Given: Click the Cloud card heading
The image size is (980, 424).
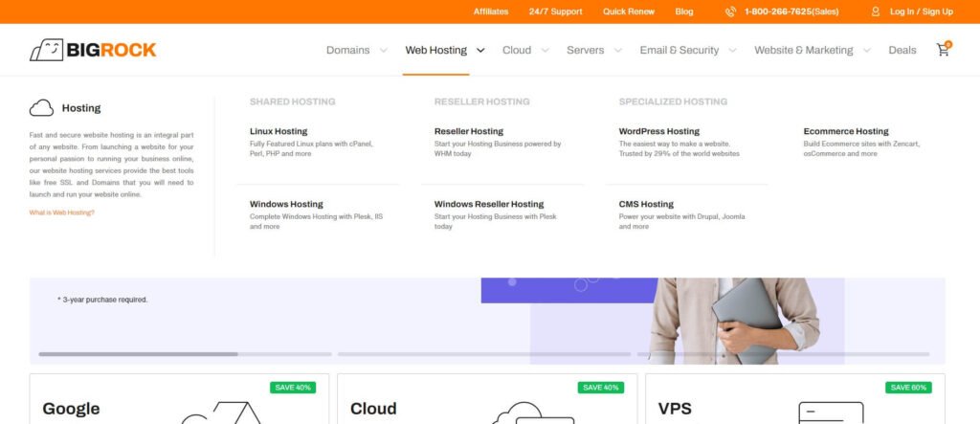Looking at the screenshot, I should [373, 409].
